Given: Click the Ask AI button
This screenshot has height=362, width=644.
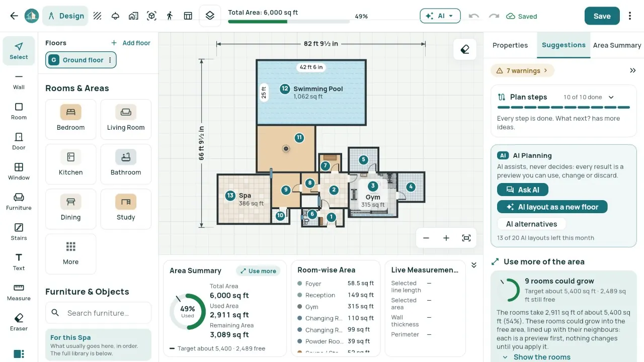Looking at the screenshot, I should point(523,190).
